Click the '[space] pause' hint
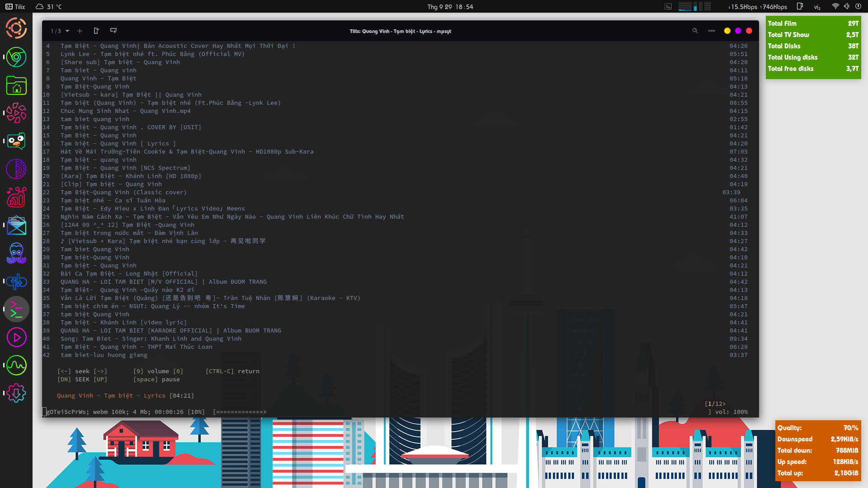Screen dimensions: 868x488 click(156, 380)
